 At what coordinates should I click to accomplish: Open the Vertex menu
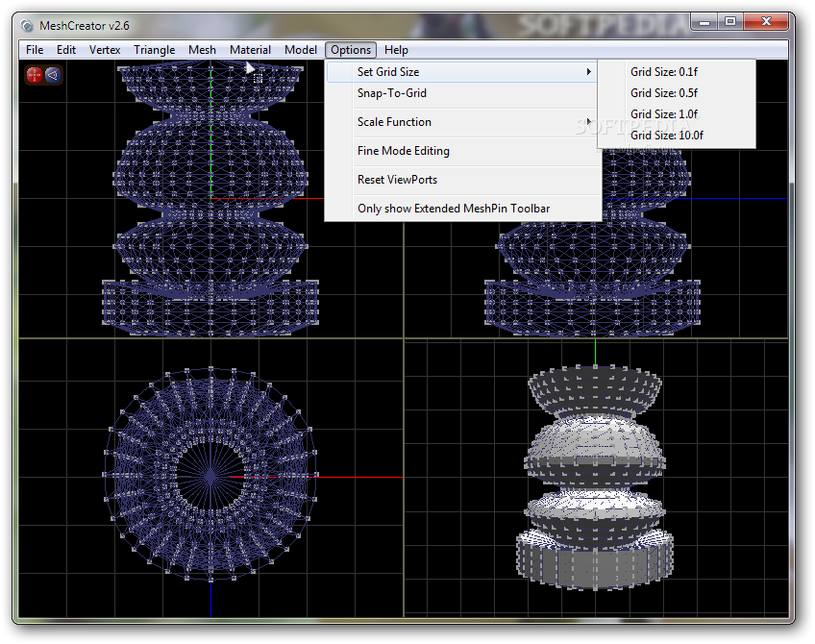click(x=105, y=50)
